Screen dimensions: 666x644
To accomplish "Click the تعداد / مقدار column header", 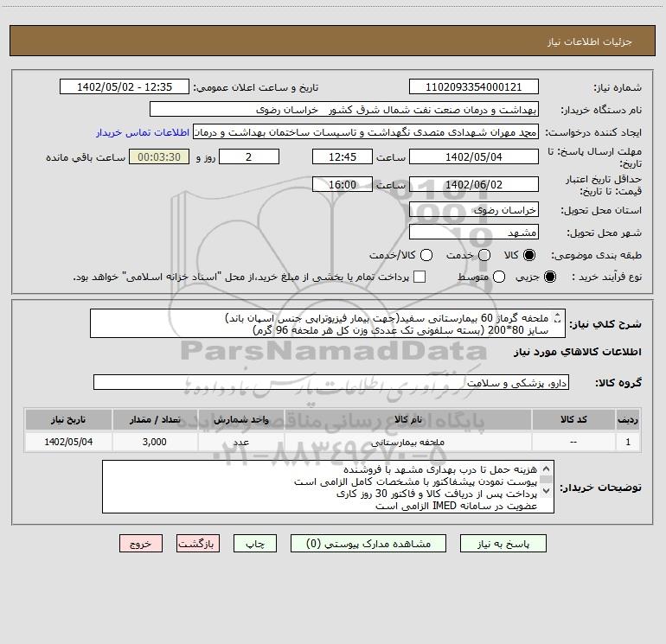I will click(x=155, y=420).
